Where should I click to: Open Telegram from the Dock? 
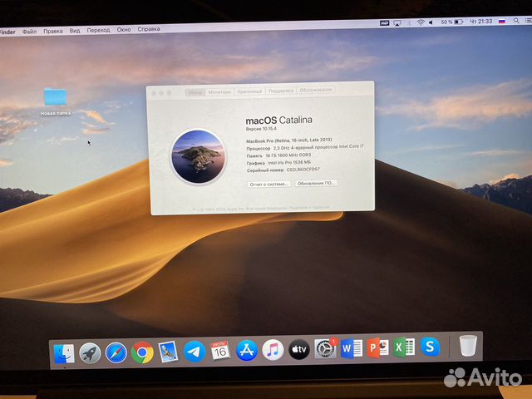[x=195, y=352]
